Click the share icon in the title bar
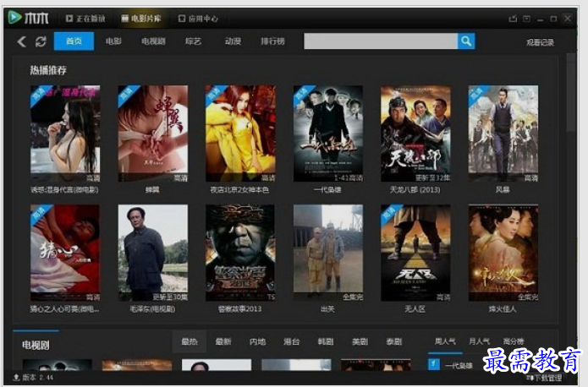 coord(513,19)
